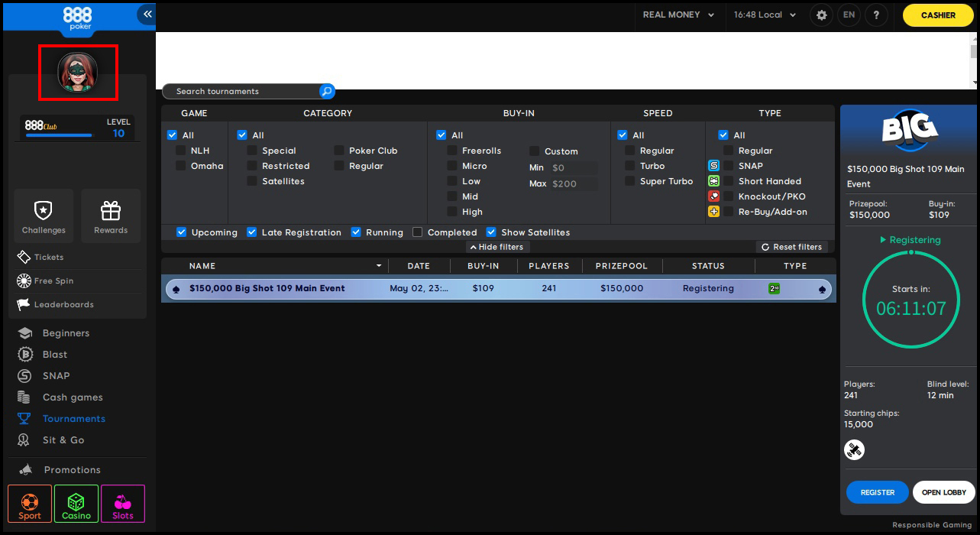Go to Beginners section

(54, 333)
